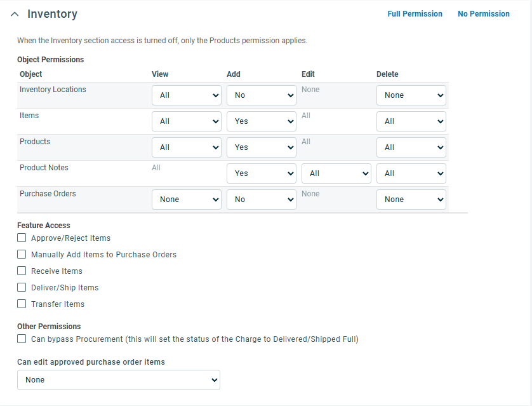The height and width of the screenshot is (406, 532).
Task: Enable Deliver/Ship Items feature access
Action: [x=22, y=288]
